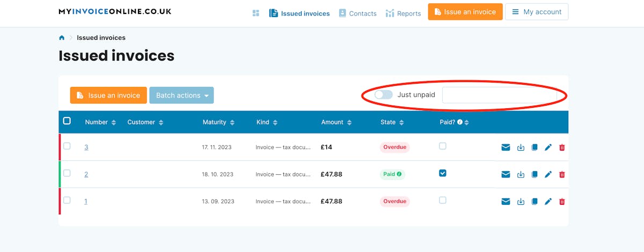
Task: Send invoice 3 by email
Action: (506, 147)
